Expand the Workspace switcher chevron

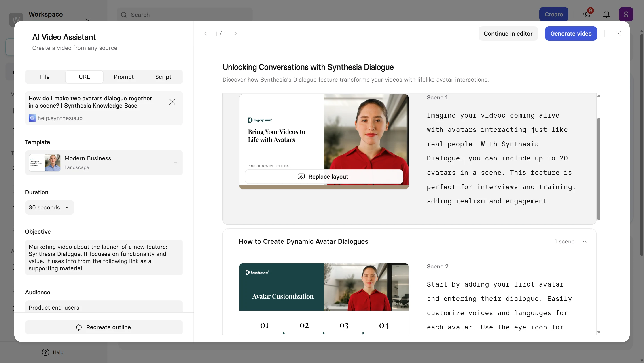87,19
